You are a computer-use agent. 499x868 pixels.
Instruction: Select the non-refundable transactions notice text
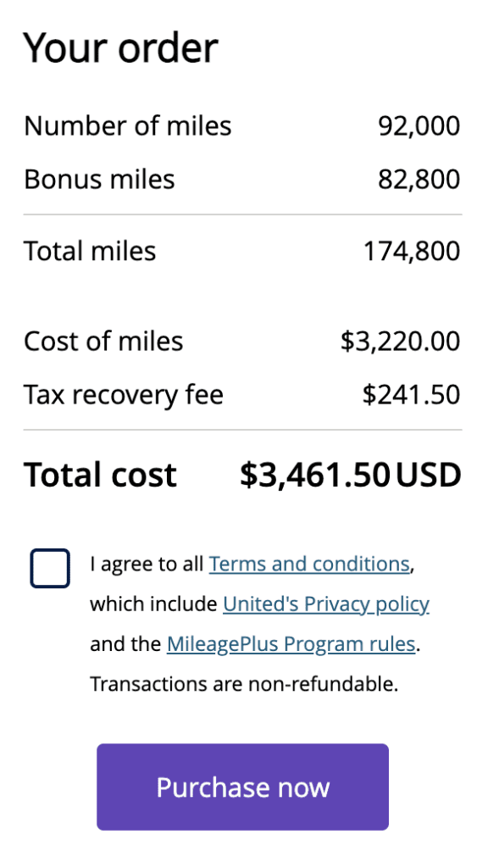point(244,683)
